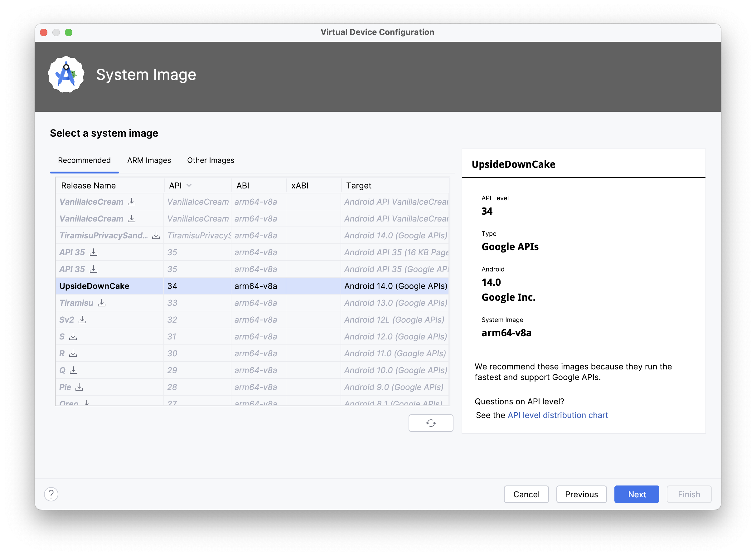Download the TiramisuPrivacySandbox image
756x556 pixels.
point(156,235)
